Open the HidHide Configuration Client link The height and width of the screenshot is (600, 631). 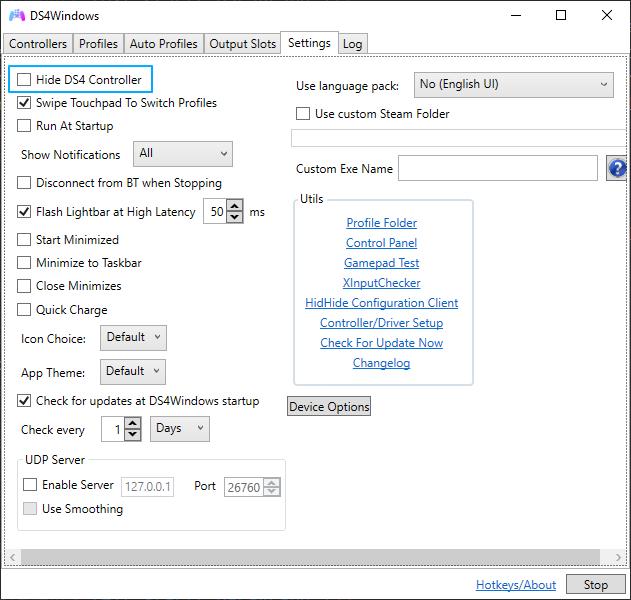tap(381, 303)
